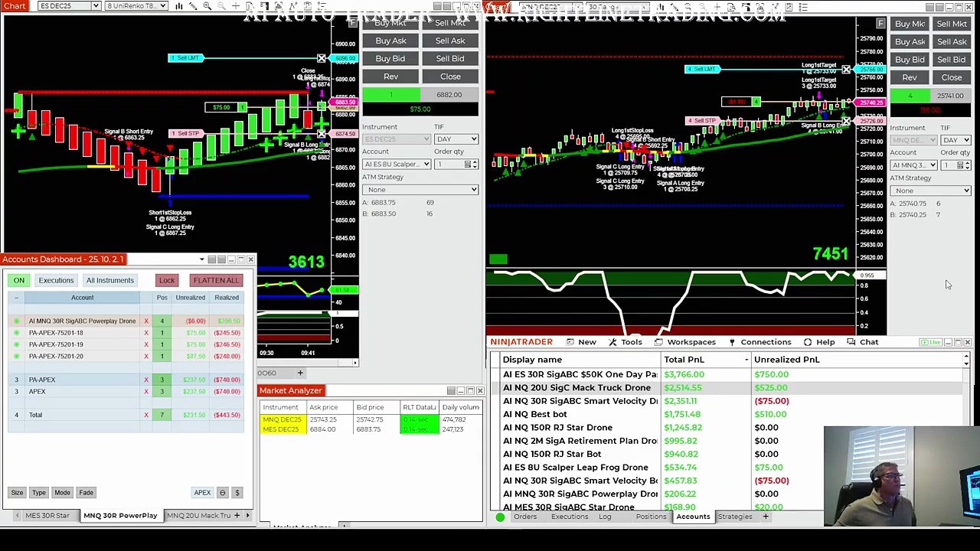Cancel the Sell LMT order on ES chart
The width and height of the screenshot is (980, 551).
click(322, 58)
